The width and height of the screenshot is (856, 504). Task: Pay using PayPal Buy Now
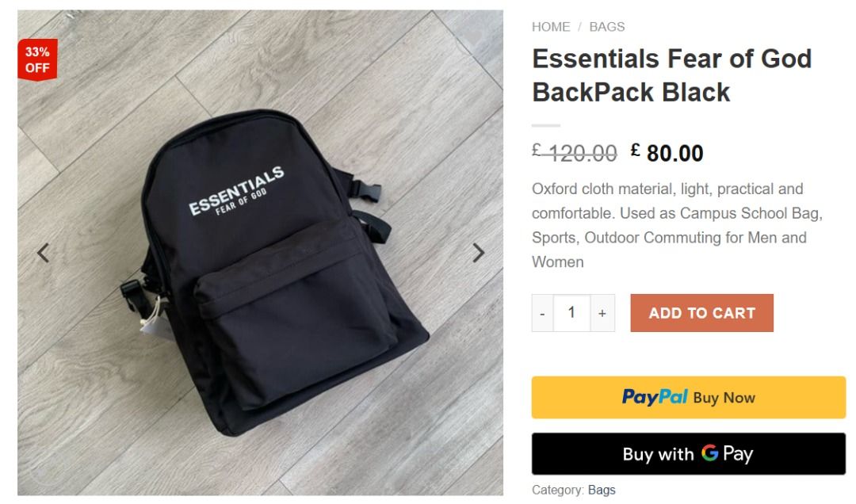pyautogui.click(x=689, y=398)
